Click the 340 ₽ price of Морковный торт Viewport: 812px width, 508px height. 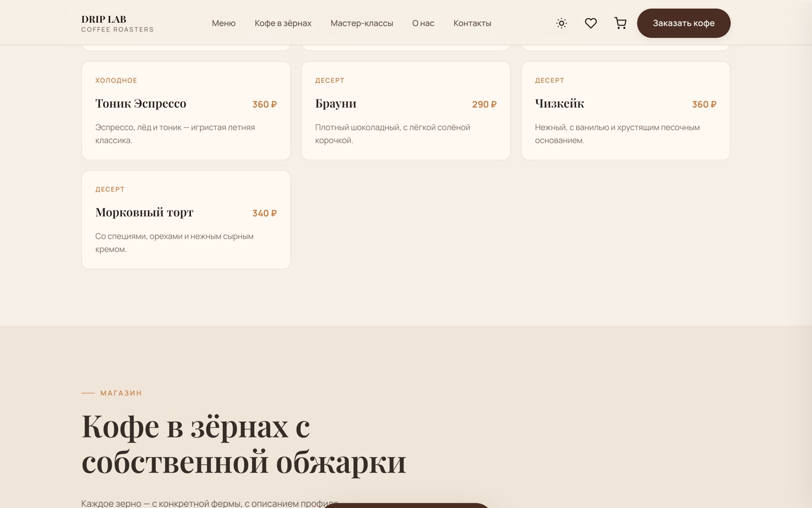click(x=264, y=213)
